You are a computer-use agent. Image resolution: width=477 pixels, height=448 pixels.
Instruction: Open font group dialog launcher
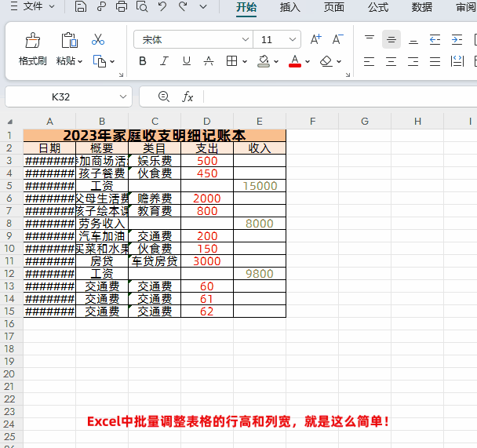348,75
